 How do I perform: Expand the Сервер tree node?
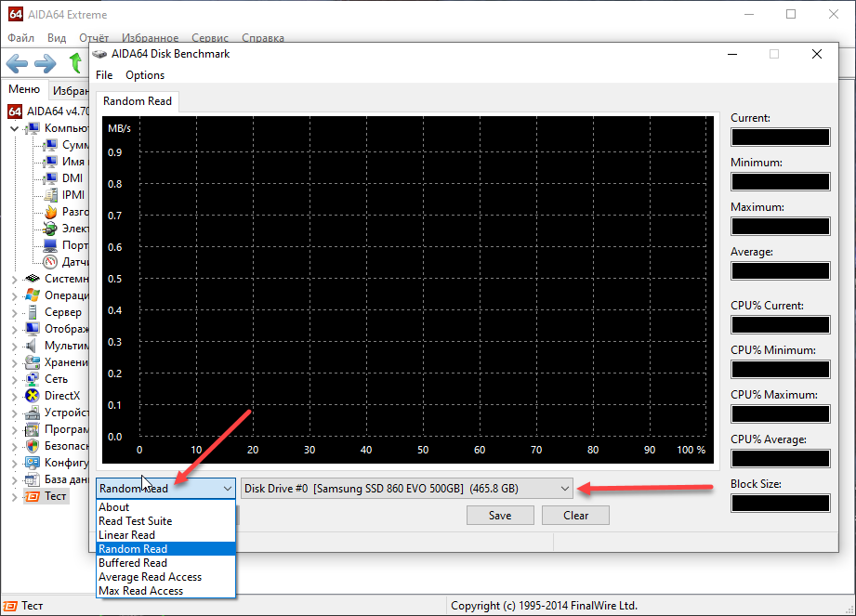pyautogui.click(x=14, y=312)
